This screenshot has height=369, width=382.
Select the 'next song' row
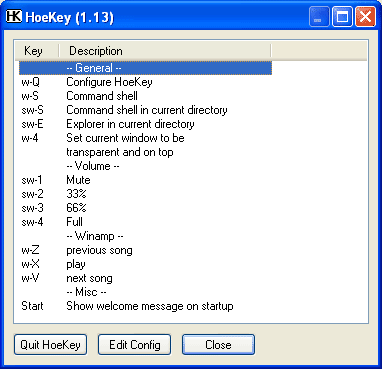click(x=146, y=278)
